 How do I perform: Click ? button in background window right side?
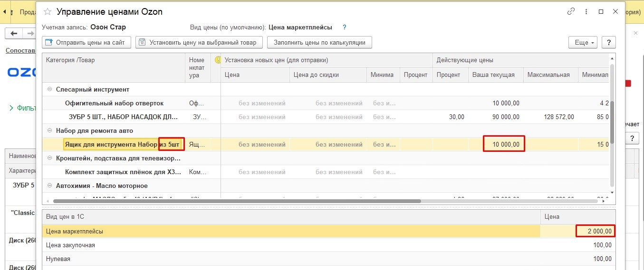click(x=632, y=138)
